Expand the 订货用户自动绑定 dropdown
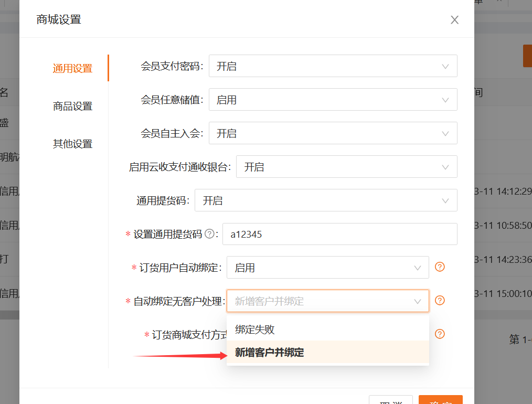Image resolution: width=532 pixels, height=404 pixels. pos(327,268)
